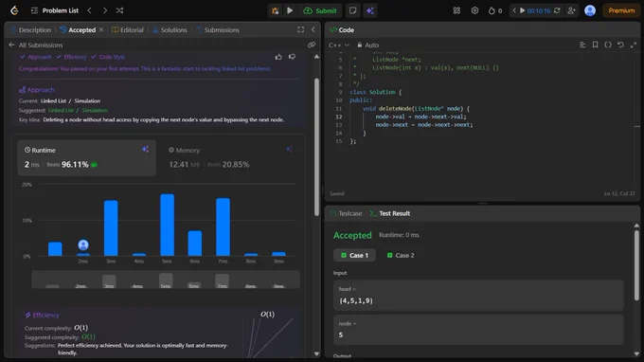This screenshot has height=362, width=644.
Task: Maximize the left panel fullscreen icon
Action: coord(300,29)
